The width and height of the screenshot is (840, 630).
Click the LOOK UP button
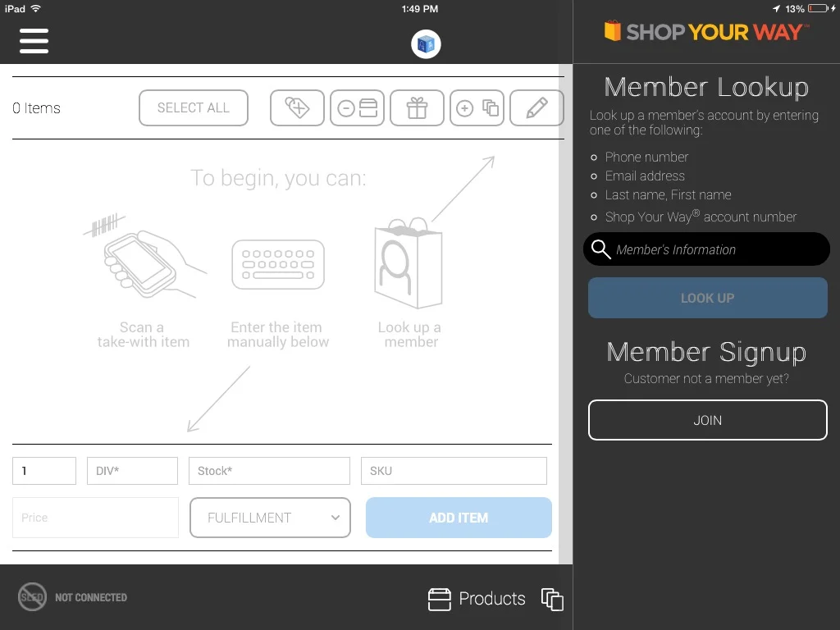708,298
